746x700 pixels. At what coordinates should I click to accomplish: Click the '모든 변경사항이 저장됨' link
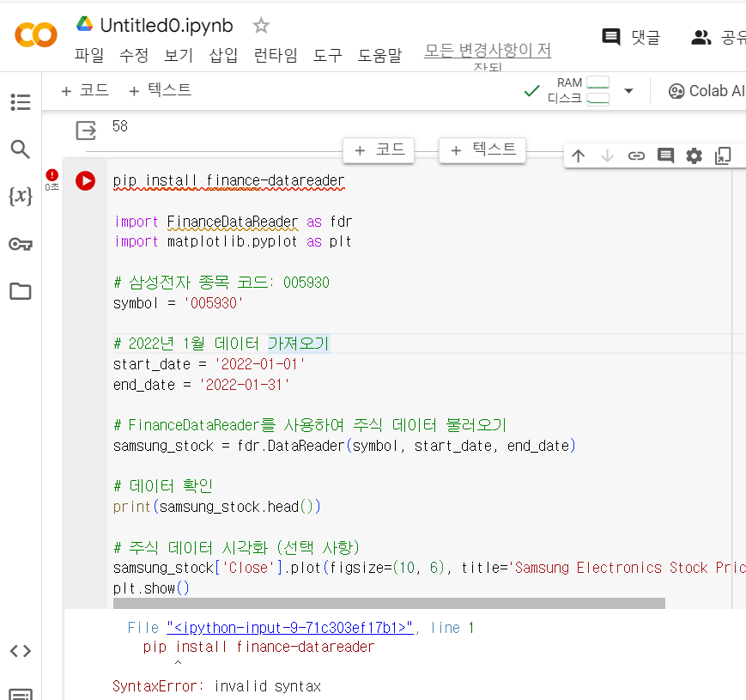pyautogui.click(x=488, y=56)
